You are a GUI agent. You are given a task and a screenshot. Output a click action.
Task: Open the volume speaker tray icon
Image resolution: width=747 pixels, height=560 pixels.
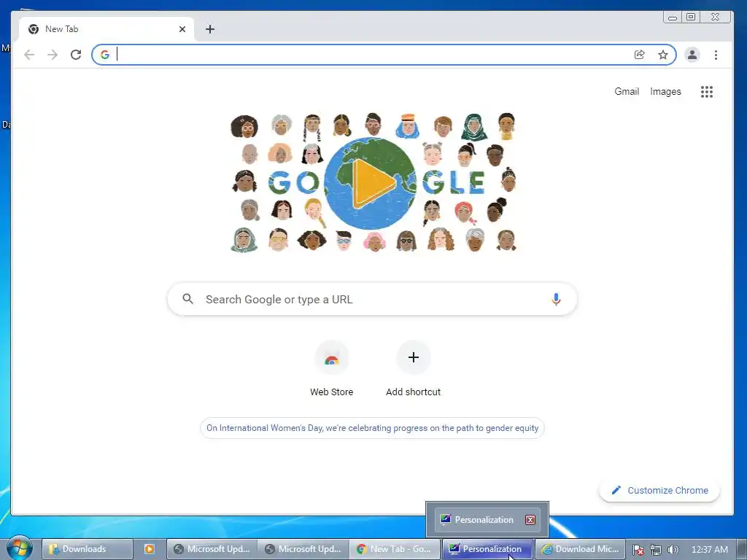click(673, 550)
